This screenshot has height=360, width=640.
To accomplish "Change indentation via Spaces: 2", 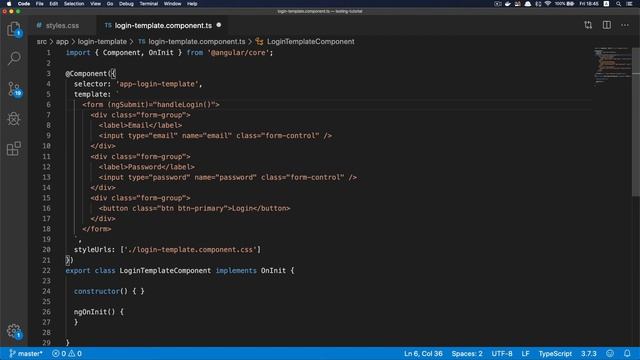I will point(467,353).
